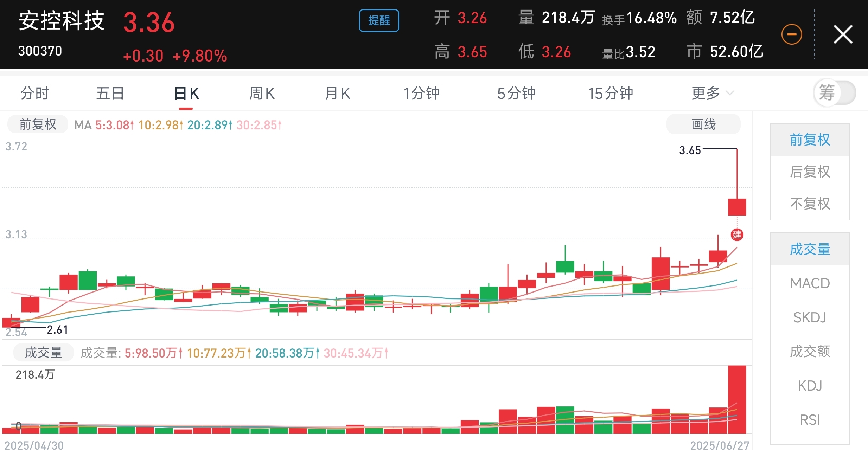
Task: Click the red 建 marker on the chart
Action: point(737,234)
